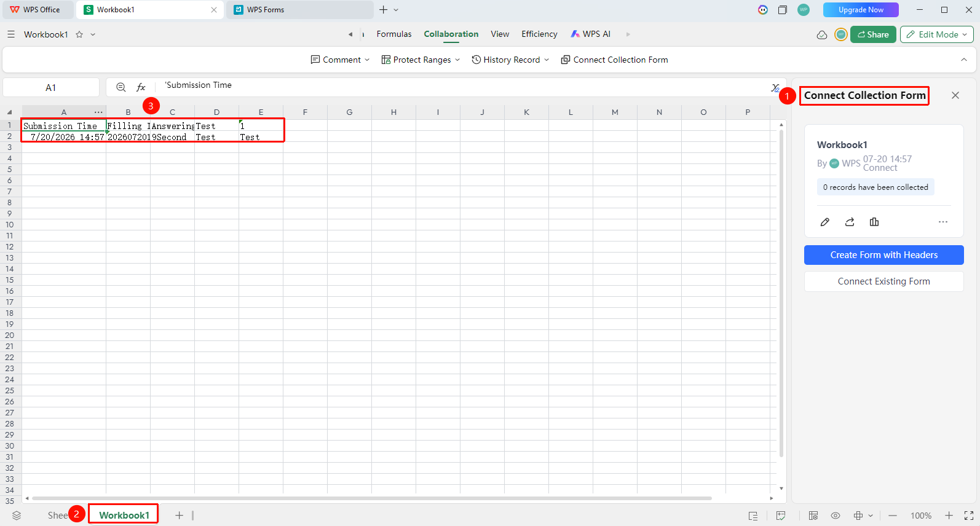
Task: Click the zoom in plus button
Action: coord(949,516)
